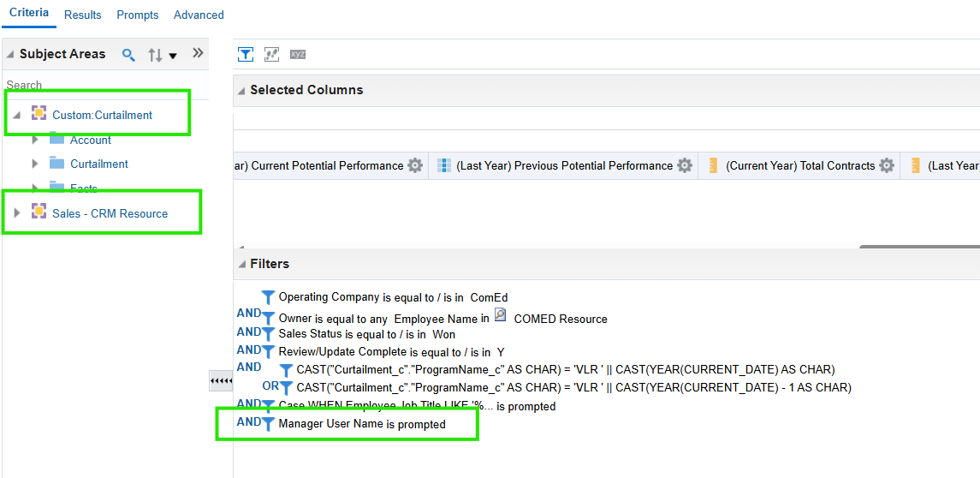Click funnel icon of the OR CAST filter
The height and width of the screenshot is (478, 980).
pos(286,389)
